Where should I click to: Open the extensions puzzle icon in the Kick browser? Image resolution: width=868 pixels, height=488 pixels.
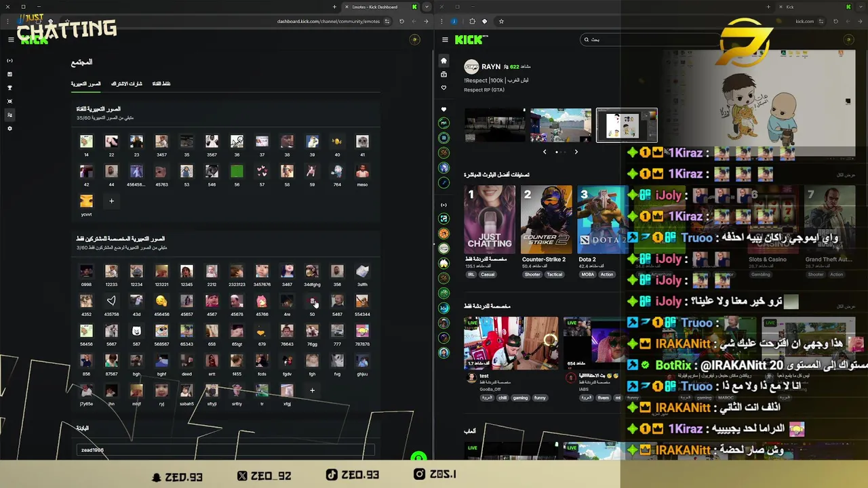pos(472,21)
